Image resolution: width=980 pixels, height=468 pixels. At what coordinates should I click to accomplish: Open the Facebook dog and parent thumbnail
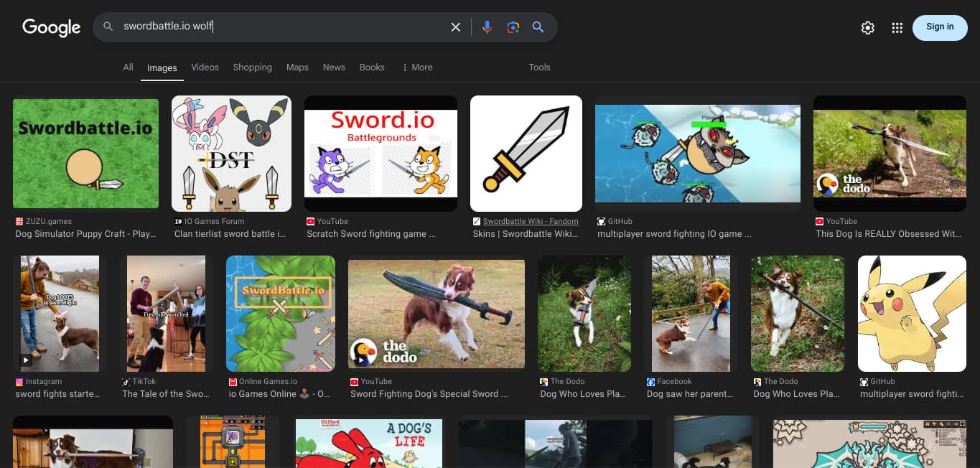691,314
